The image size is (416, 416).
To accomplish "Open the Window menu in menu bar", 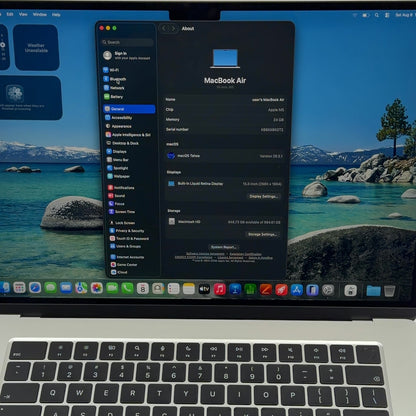I will tap(40, 14).
